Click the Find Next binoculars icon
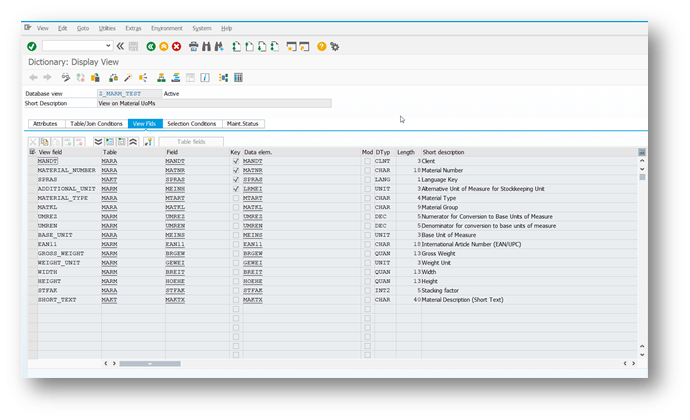690x420 pixels. (x=219, y=46)
